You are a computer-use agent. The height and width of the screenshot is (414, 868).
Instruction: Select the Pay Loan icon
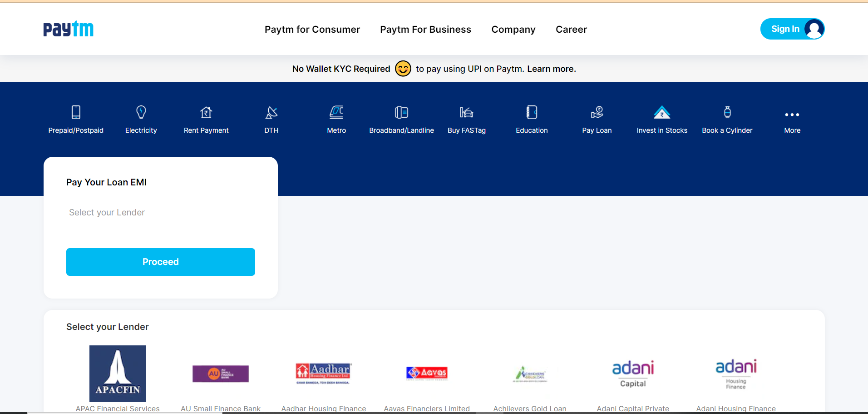[597, 112]
